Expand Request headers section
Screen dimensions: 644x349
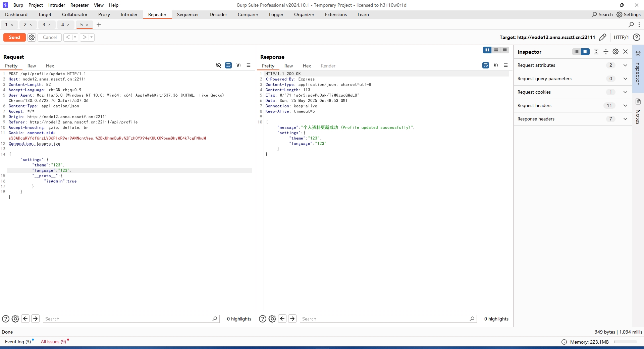pyautogui.click(x=573, y=106)
